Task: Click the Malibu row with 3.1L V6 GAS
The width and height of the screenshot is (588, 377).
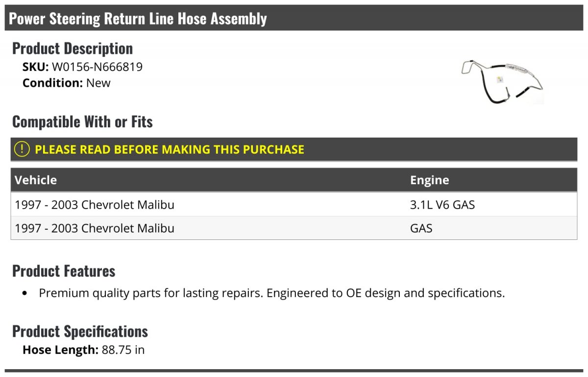Action: (294, 204)
